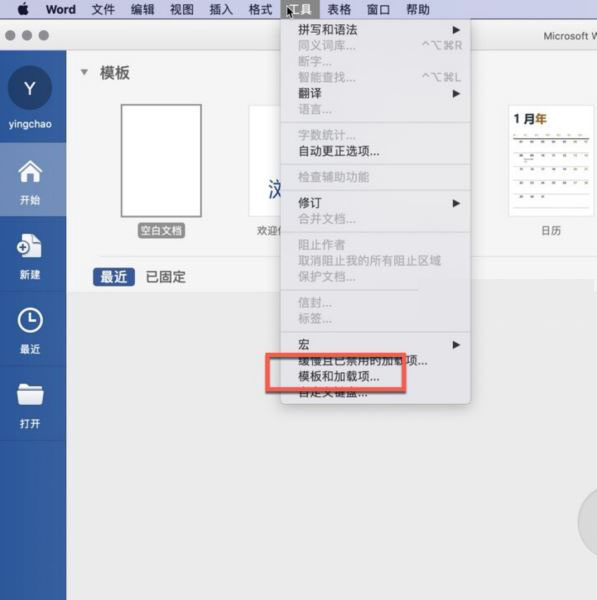The height and width of the screenshot is (600, 597).
Task: Open the 插入 menu
Action: [x=221, y=9]
